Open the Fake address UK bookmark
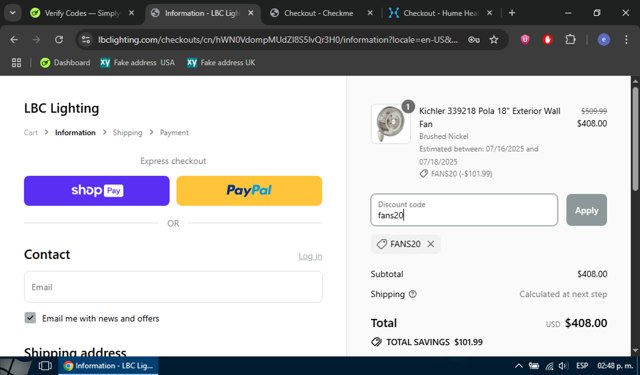640x375 pixels. (221, 62)
